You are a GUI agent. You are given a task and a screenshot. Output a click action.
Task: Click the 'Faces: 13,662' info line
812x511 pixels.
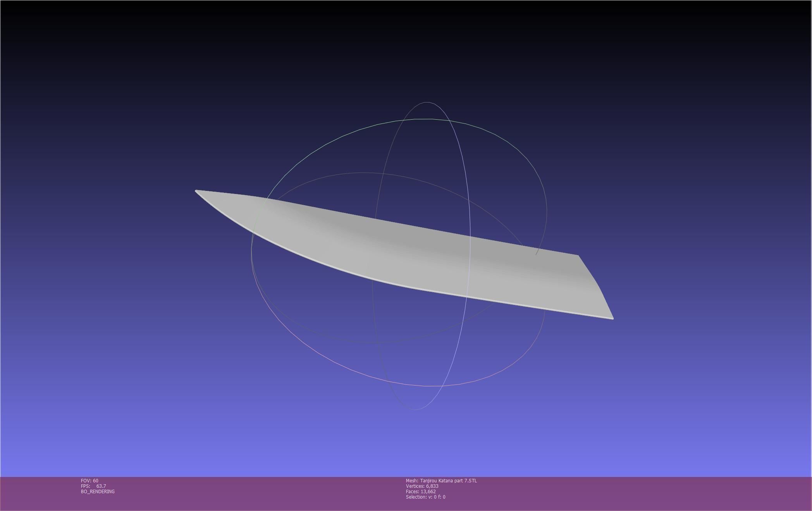pos(421,491)
